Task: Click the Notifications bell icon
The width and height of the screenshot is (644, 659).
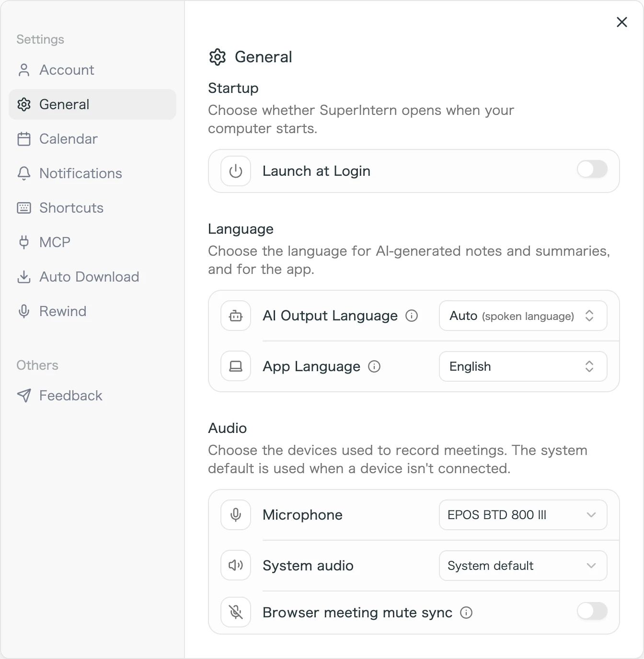Action: point(24,173)
